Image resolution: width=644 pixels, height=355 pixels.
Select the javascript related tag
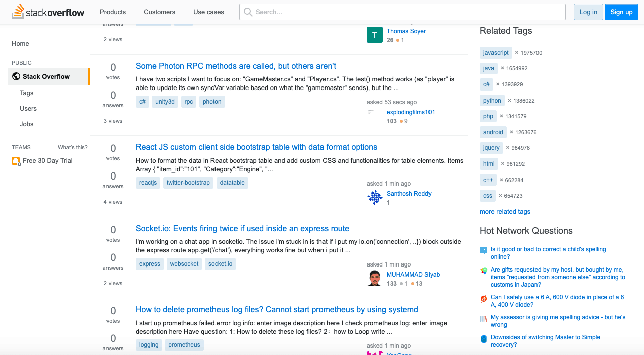point(496,53)
